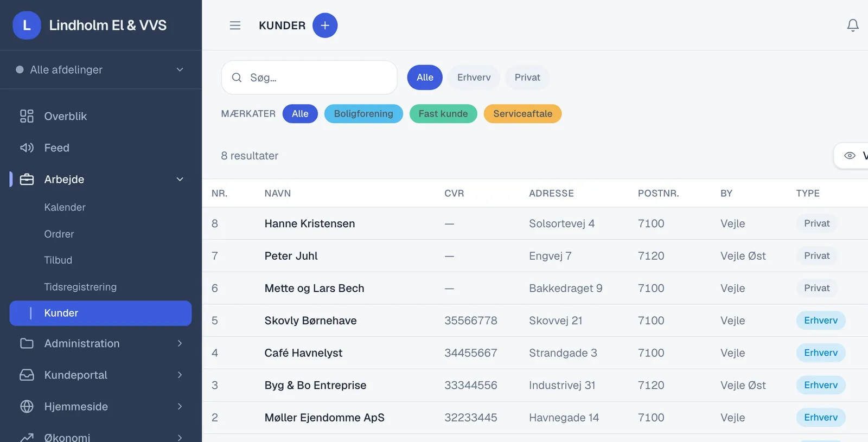Collapse the Arbejde section chevron
This screenshot has height=442, width=868.
(x=180, y=179)
